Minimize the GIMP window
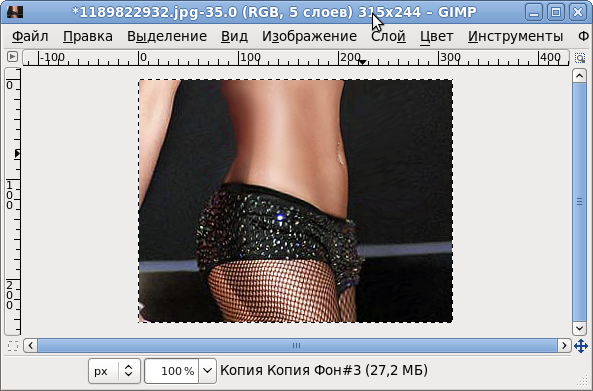This screenshot has width=593, height=391. coord(534,12)
